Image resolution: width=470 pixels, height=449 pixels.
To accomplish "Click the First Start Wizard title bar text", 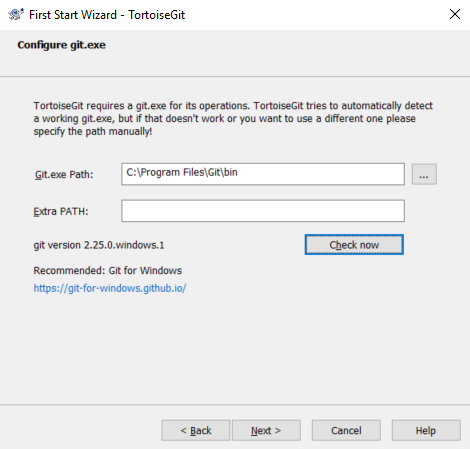I will click(x=107, y=15).
